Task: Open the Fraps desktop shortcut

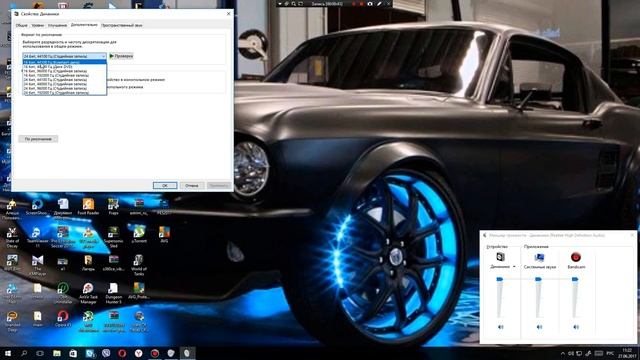Action: point(113,206)
